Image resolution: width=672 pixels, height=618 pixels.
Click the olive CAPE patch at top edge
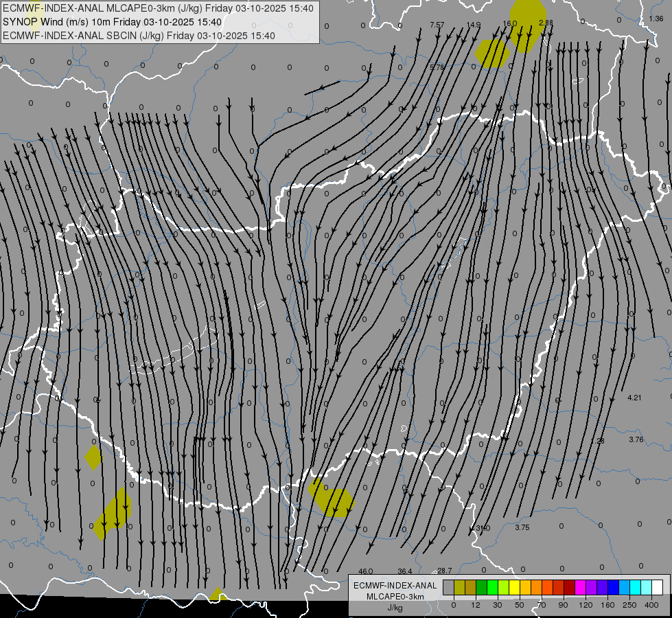click(527, 24)
